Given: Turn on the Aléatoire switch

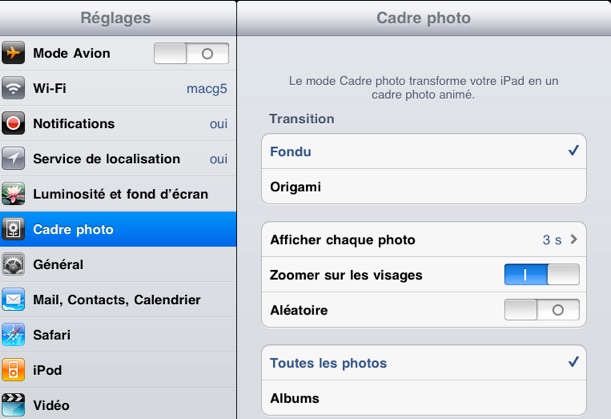Looking at the screenshot, I should (542, 310).
